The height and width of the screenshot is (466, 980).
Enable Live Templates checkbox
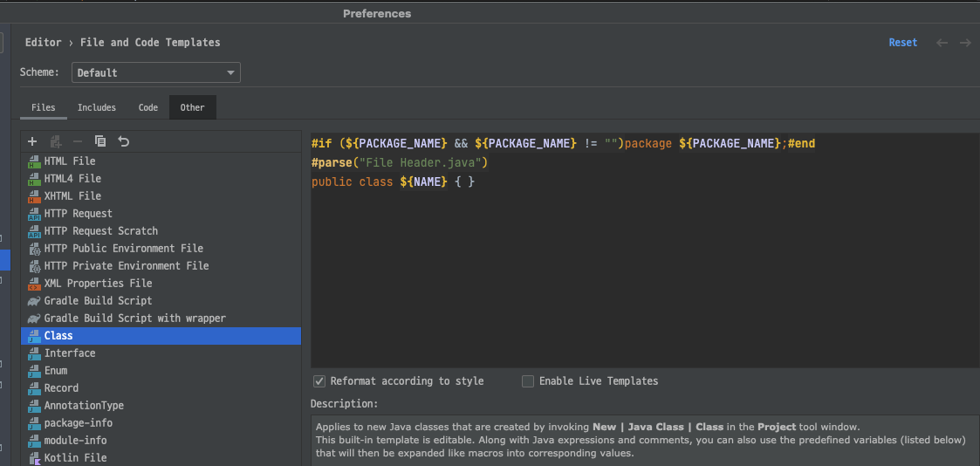click(x=528, y=381)
